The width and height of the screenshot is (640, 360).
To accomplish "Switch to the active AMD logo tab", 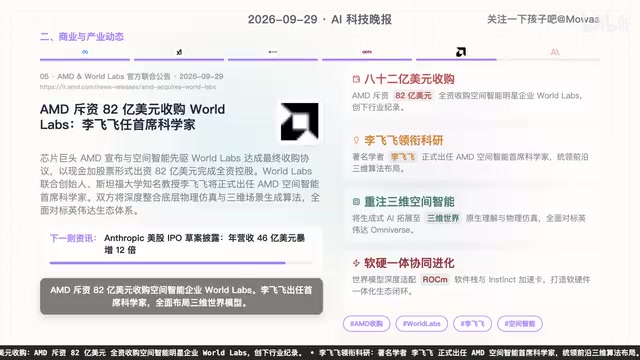I will pyautogui.click(x=461, y=52).
